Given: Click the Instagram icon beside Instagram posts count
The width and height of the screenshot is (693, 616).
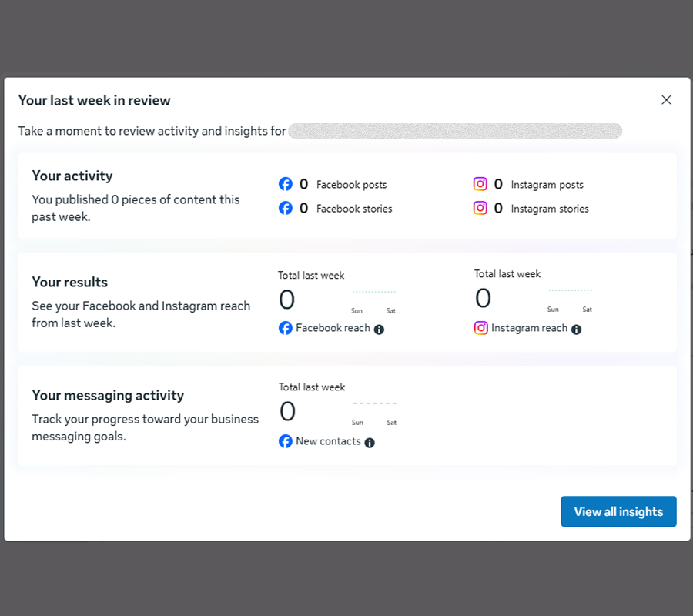Looking at the screenshot, I should pyautogui.click(x=480, y=184).
